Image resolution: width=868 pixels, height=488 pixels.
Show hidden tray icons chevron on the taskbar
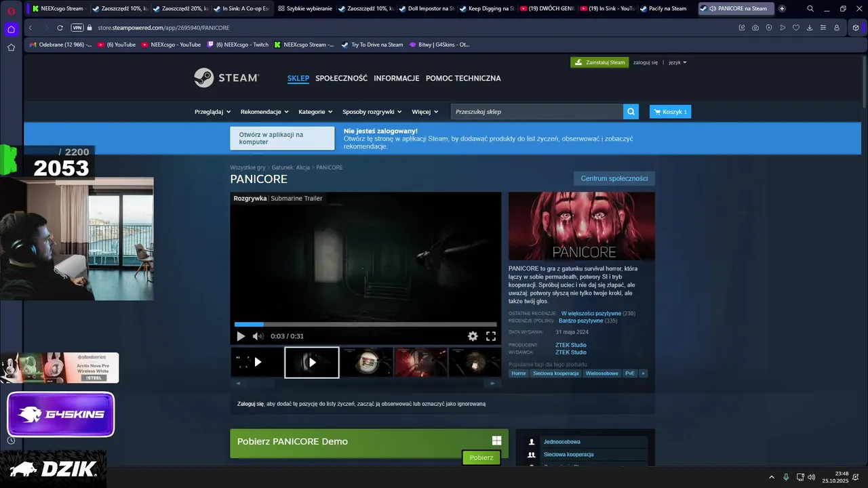coord(771,477)
